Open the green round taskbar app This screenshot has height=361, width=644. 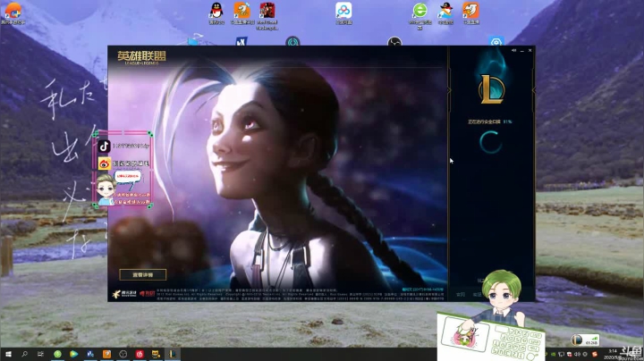point(57,354)
